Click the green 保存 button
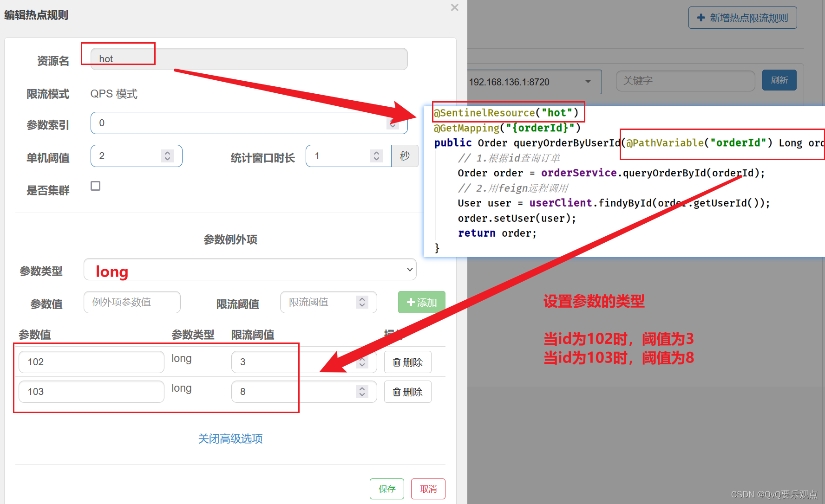The width and height of the screenshot is (825, 504). tap(387, 489)
